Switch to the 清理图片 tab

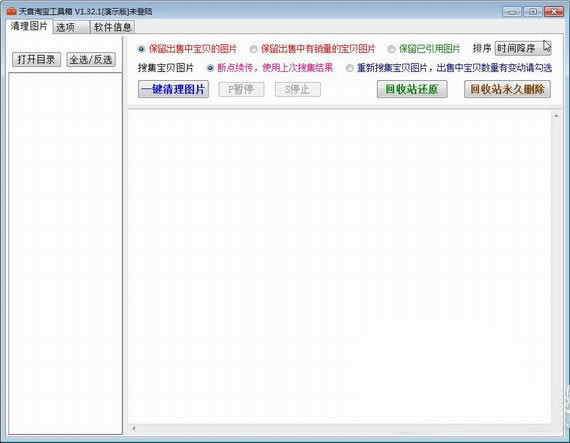coord(29,26)
